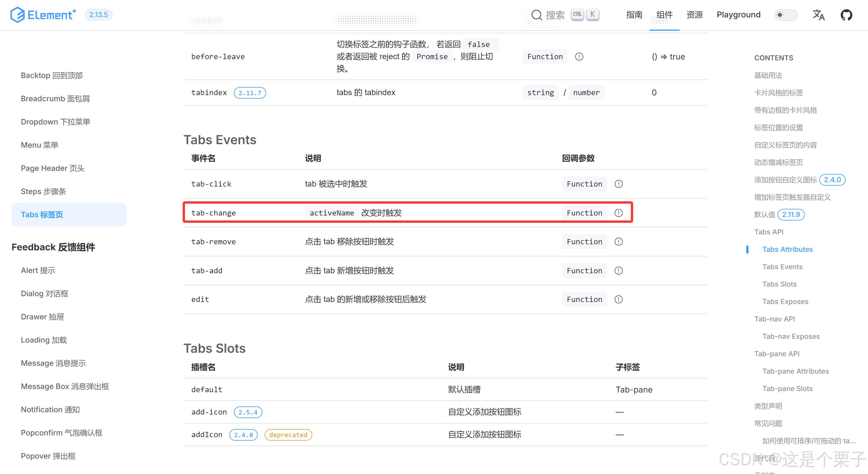
Task: Toggle the dark mode theme switch
Action: click(x=786, y=15)
